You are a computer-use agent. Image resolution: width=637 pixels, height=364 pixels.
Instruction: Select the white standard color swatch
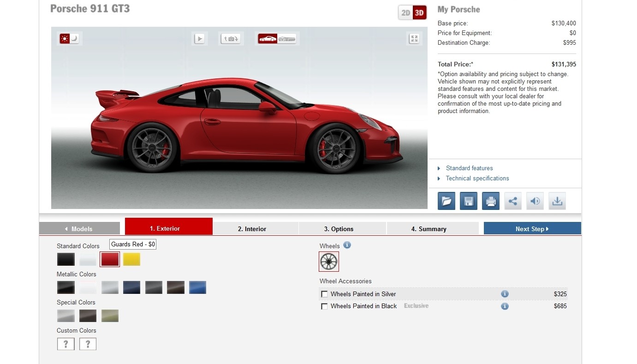coord(88,259)
